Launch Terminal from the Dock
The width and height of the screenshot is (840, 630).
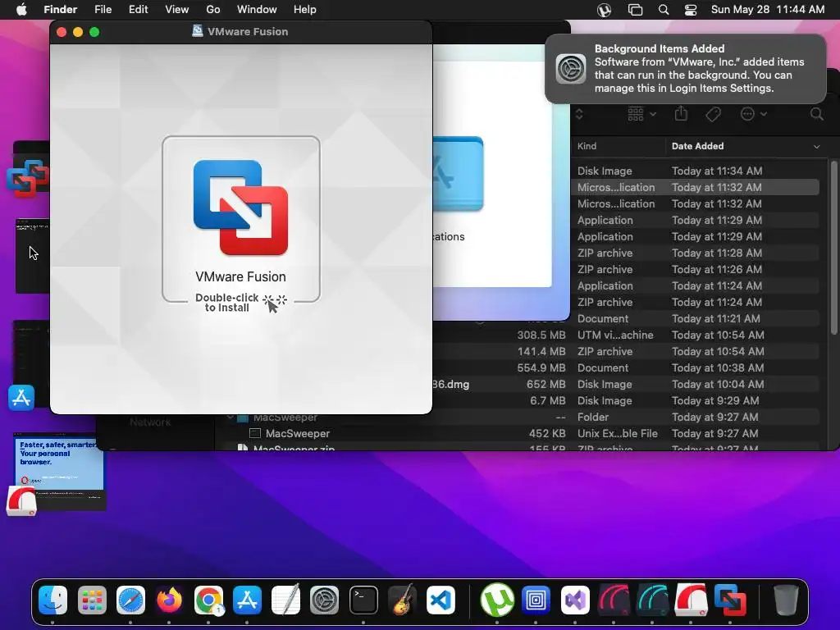[x=363, y=600]
